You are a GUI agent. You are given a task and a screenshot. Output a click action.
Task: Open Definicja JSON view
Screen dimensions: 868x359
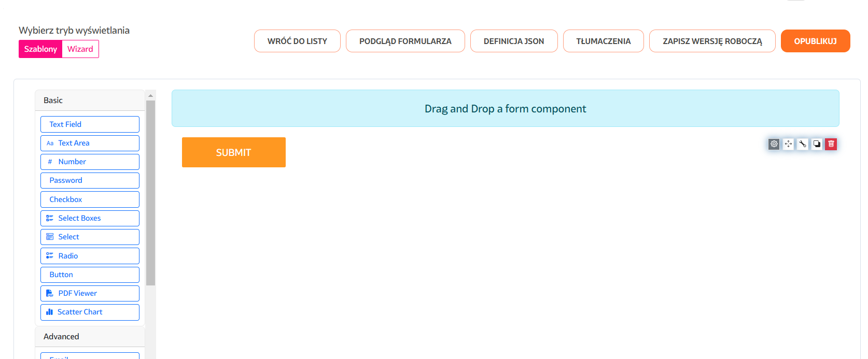point(514,41)
